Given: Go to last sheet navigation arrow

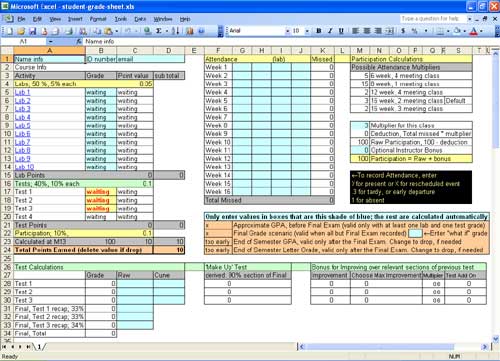Looking at the screenshot, I should tap(28, 347).
